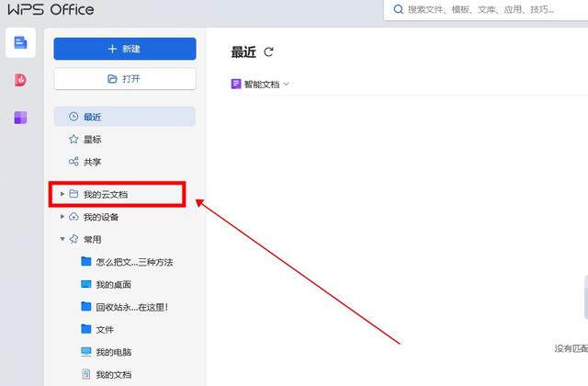This screenshot has height=386, width=588.
Task: Open the red Docer template icon in left rail
Action: click(20, 80)
